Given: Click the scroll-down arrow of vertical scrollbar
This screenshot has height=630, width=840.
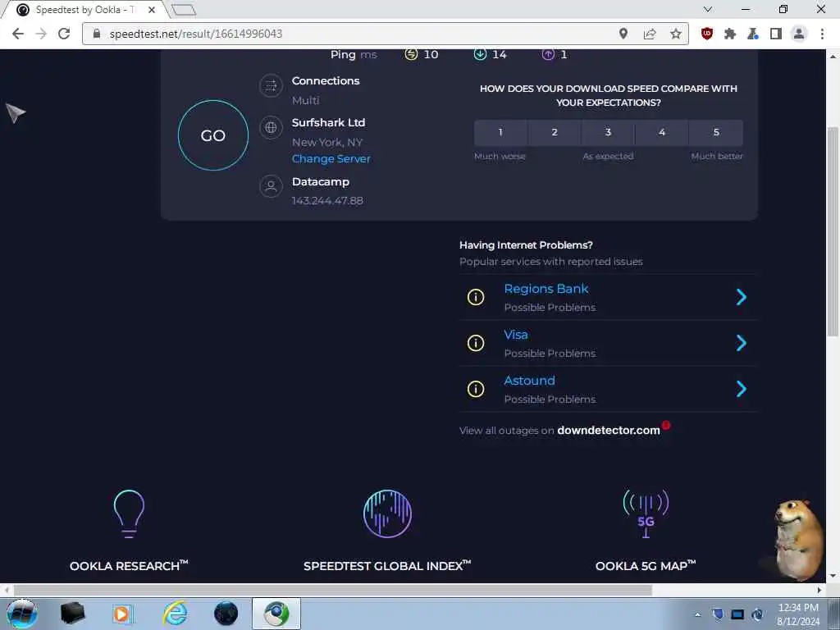Looking at the screenshot, I should click(x=833, y=577).
